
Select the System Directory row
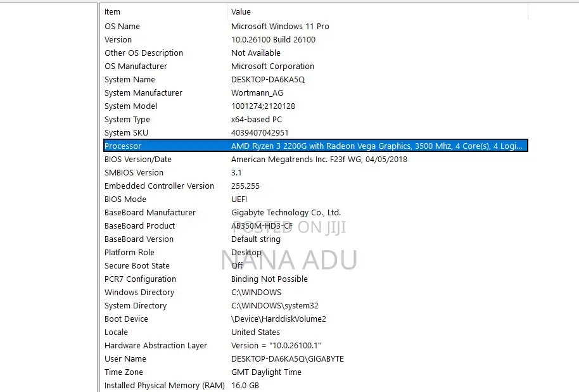pos(315,306)
